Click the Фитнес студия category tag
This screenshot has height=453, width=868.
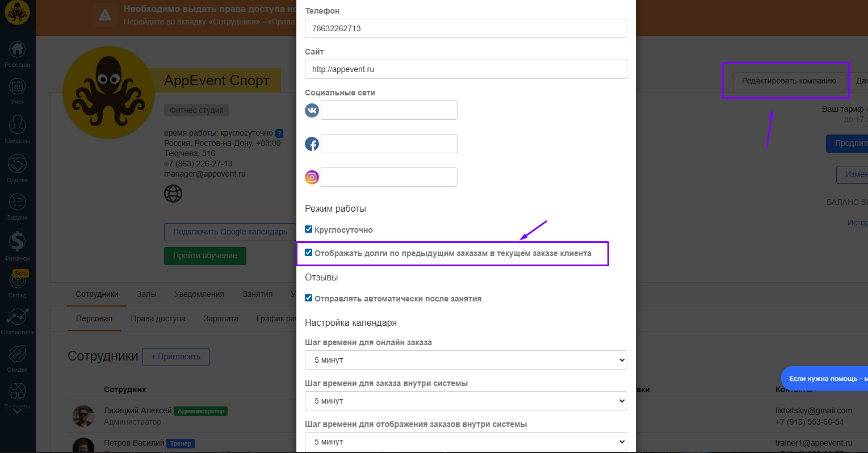(x=196, y=110)
